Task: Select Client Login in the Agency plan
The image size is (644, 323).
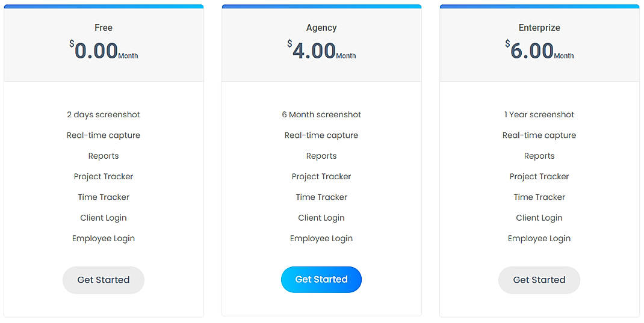Action: tap(321, 218)
